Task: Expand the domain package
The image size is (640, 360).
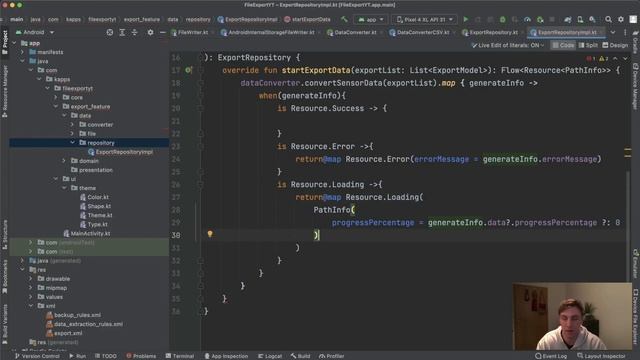Action: 64,161
